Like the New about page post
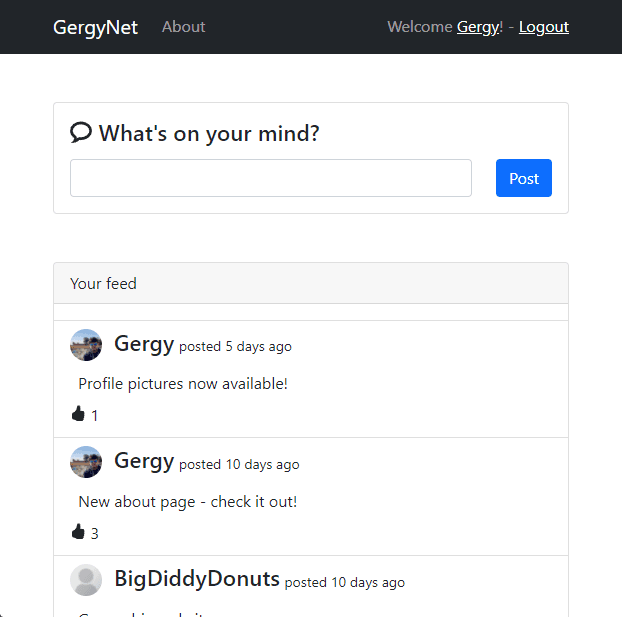Image resolution: width=622 pixels, height=617 pixels. click(78, 532)
